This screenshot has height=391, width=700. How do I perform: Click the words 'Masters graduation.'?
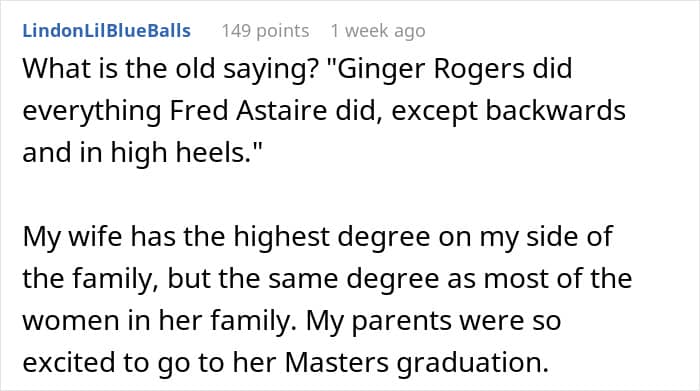coord(417,363)
